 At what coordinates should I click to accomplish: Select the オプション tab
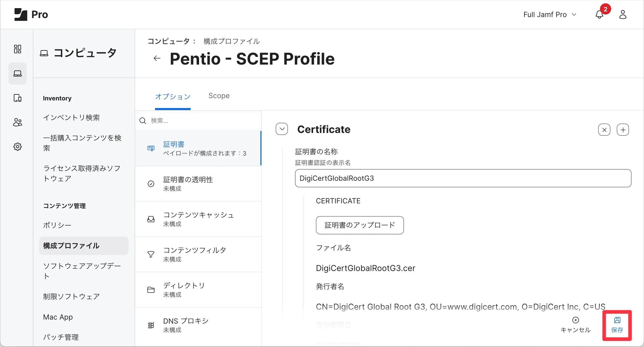pos(173,96)
